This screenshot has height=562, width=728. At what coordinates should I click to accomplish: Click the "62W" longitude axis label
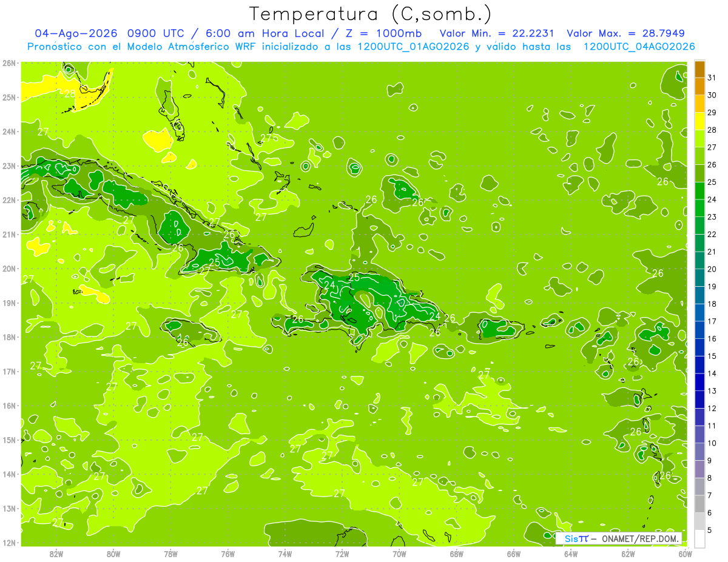(x=628, y=554)
